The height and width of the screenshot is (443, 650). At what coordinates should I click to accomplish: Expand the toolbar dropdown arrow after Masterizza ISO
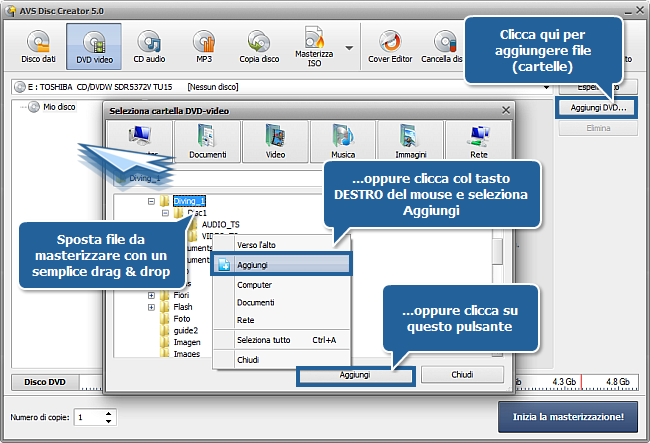coord(349,47)
